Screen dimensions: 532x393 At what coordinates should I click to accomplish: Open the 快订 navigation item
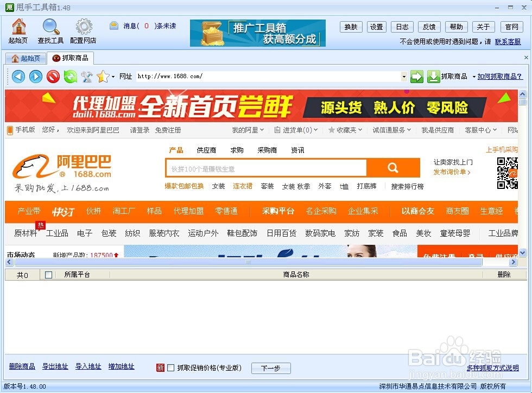(63, 212)
